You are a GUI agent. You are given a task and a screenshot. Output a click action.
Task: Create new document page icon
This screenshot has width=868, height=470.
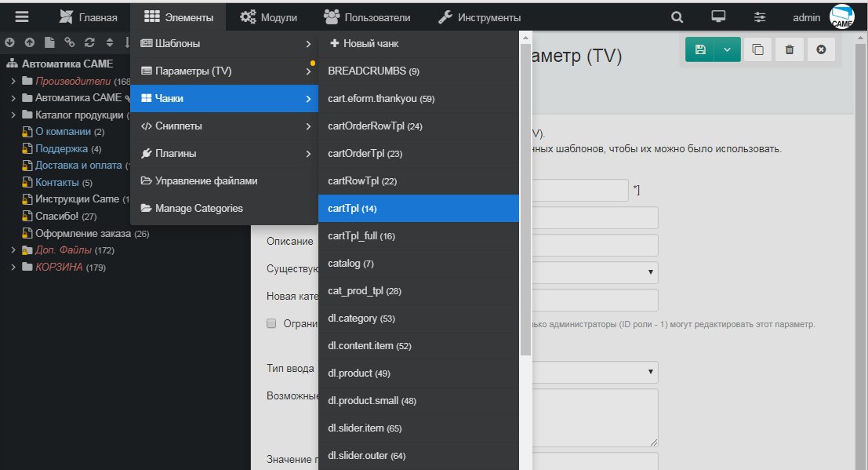point(49,42)
